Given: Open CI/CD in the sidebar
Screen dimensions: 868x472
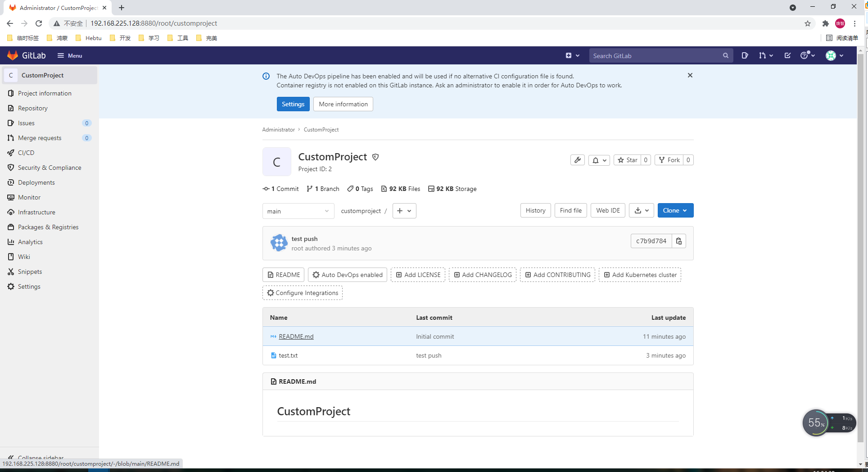Looking at the screenshot, I should coord(26,153).
